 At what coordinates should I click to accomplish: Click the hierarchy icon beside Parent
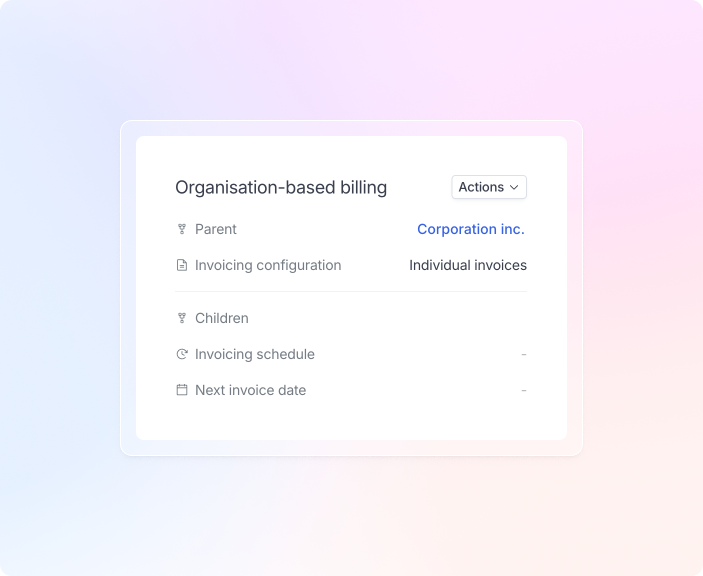point(182,229)
